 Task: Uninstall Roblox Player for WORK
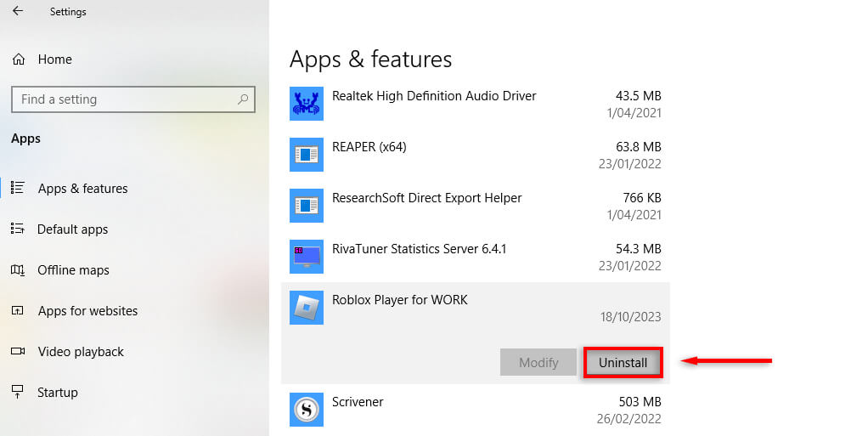pyautogui.click(x=623, y=363)
